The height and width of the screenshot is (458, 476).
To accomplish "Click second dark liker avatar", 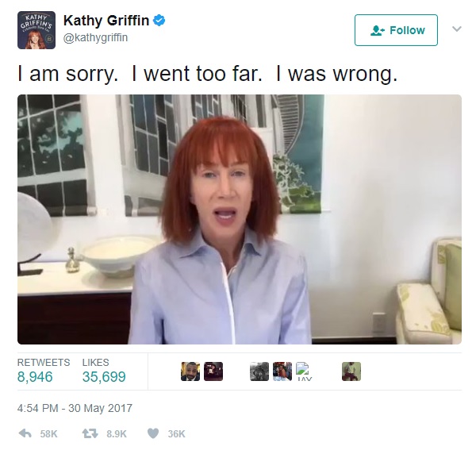I will point(213,371).
